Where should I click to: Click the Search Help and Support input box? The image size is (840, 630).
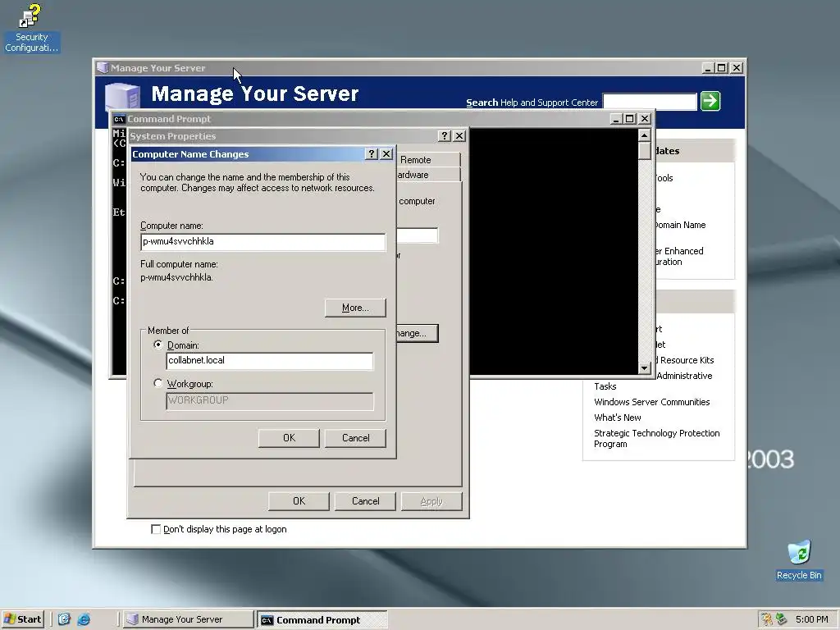[x=650, y=102]
